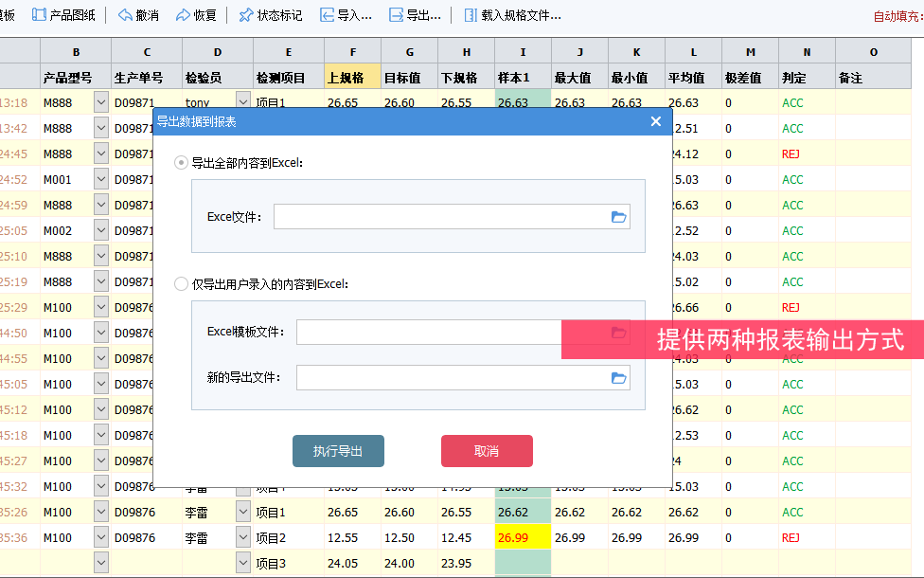The width and height of the screenshot is (924, 578).
Task: Select the yellow highlighted 26.99 sample cell
Action: coord(523,537)
